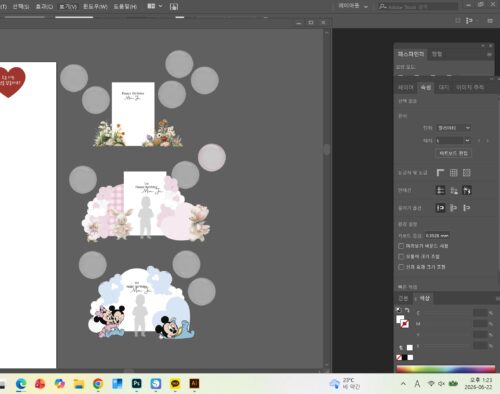The image size is (500, 394).
Task: Toggle the snap to point option
Action: pyautogui.click(x=440, y=208)
